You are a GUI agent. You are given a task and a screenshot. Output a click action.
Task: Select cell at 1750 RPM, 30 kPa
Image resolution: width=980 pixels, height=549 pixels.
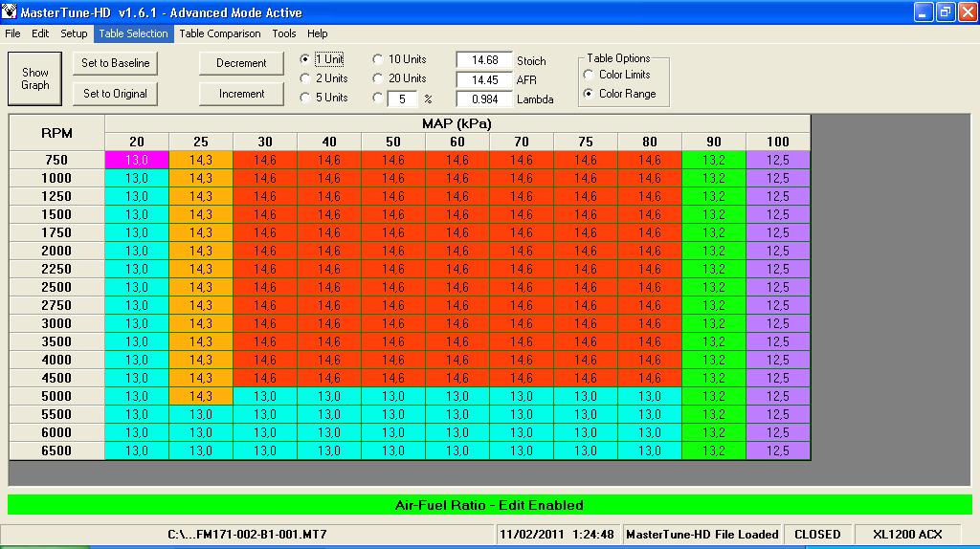[265, 232]
